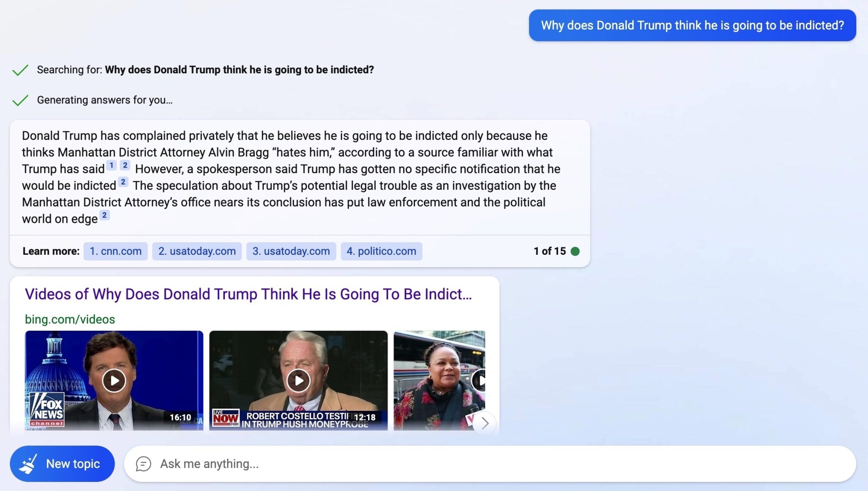Click the '1 of 15' response counter
Image resolution: width=868 pixels, height=491 pixels.
(549, 251)
